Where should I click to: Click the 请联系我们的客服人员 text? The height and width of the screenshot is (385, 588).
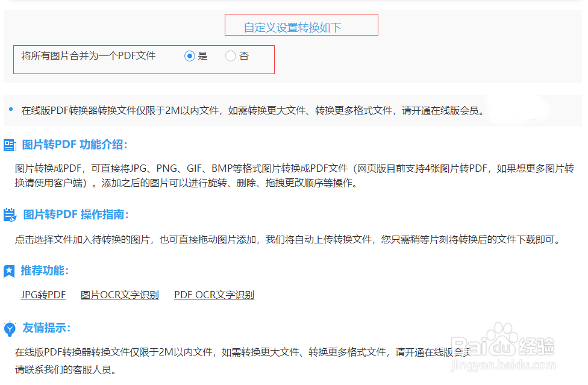tap(66, 369)
